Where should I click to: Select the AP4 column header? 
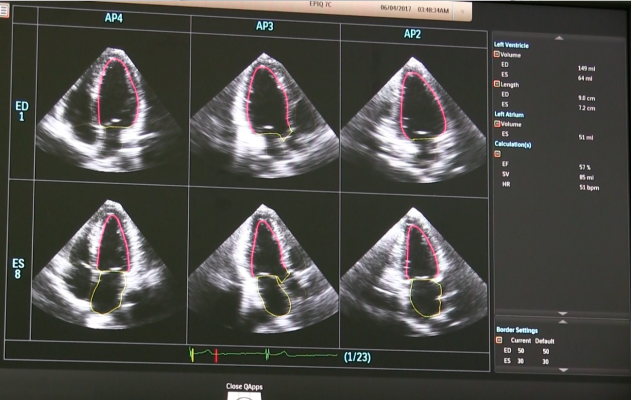click(x=115, y=18)
